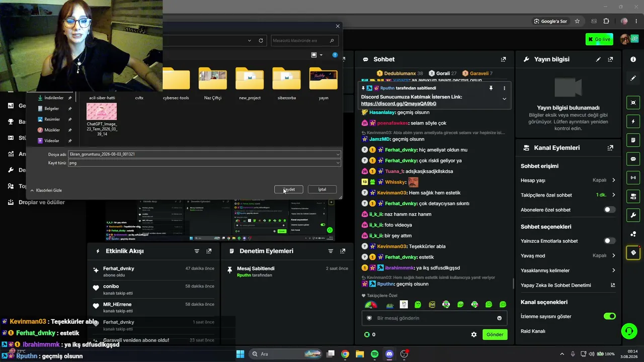644x362 pixels.
Task: Open the Dosya adı dropdown arrow
Action: coord(338,154)
